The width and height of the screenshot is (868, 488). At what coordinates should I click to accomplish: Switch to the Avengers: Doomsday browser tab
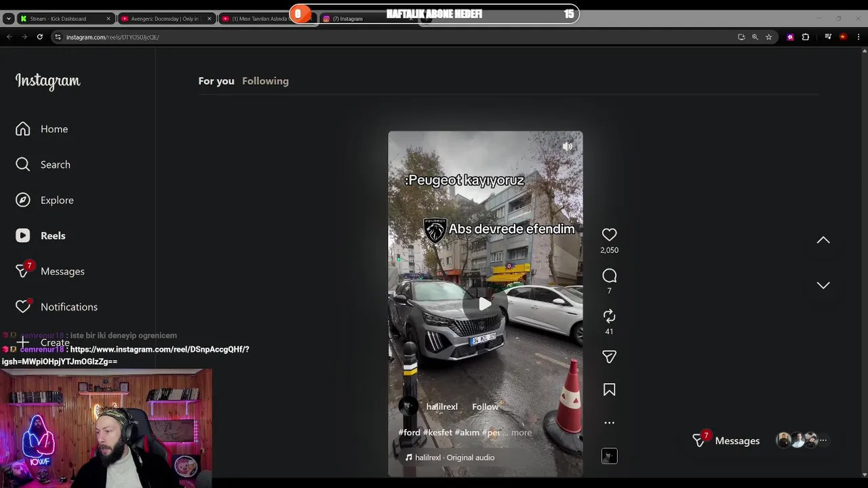point(165,19)
